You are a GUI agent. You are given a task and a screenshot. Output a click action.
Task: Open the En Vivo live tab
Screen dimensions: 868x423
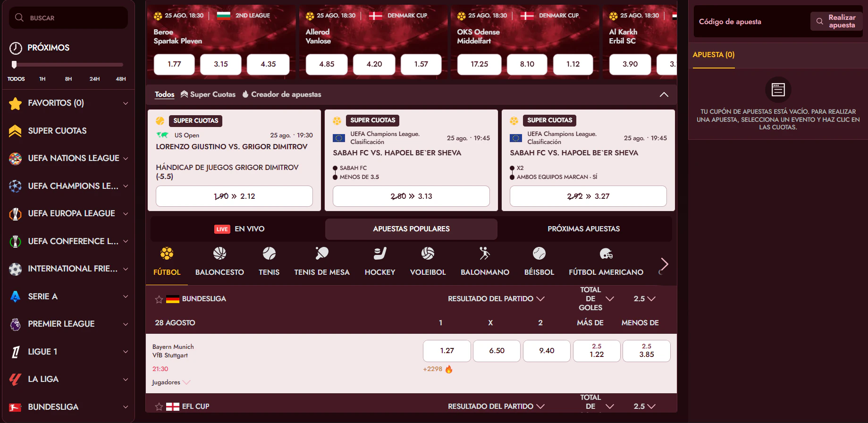[x=239, y=229]
